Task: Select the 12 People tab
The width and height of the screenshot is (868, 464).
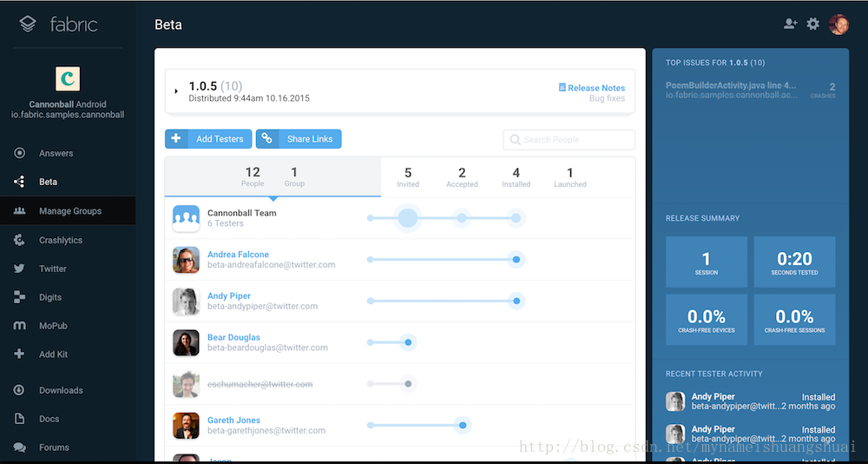Action: pyautogui.click(x=253, y=177)
